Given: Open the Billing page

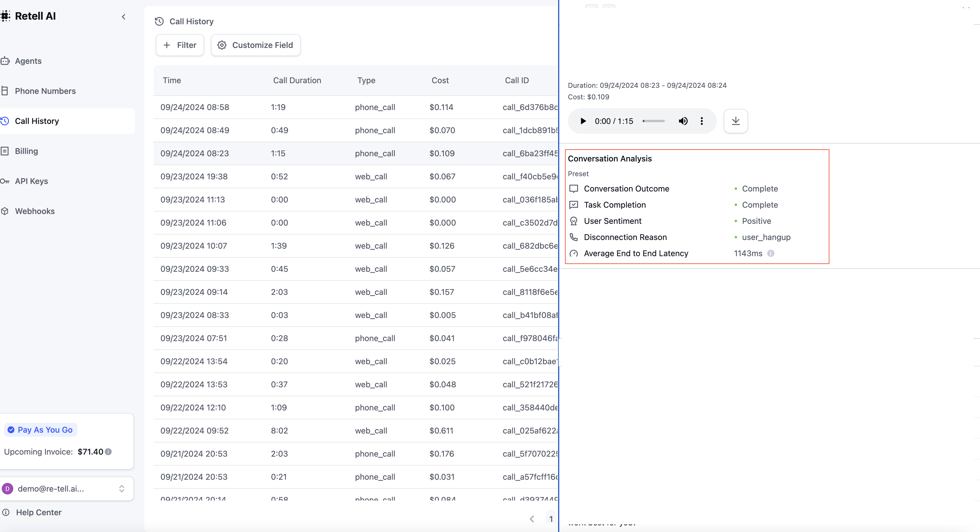Looking at the screenshot, I should (26, 151).
